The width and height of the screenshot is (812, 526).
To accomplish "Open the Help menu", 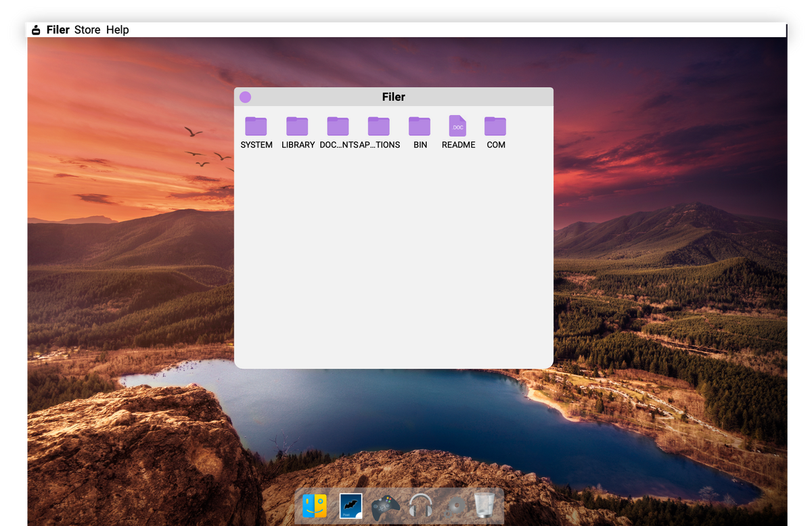I will pos(117,30).
